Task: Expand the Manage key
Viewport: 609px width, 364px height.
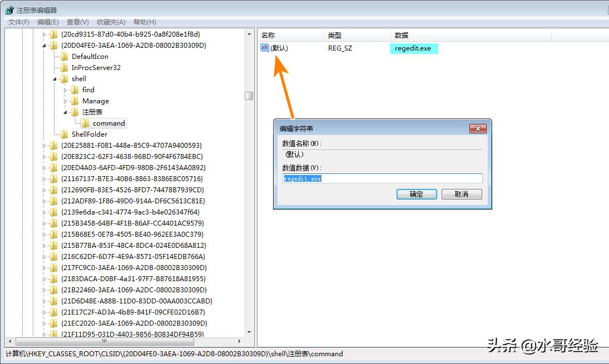Action: pyautogui.click(x=65, y=101)
